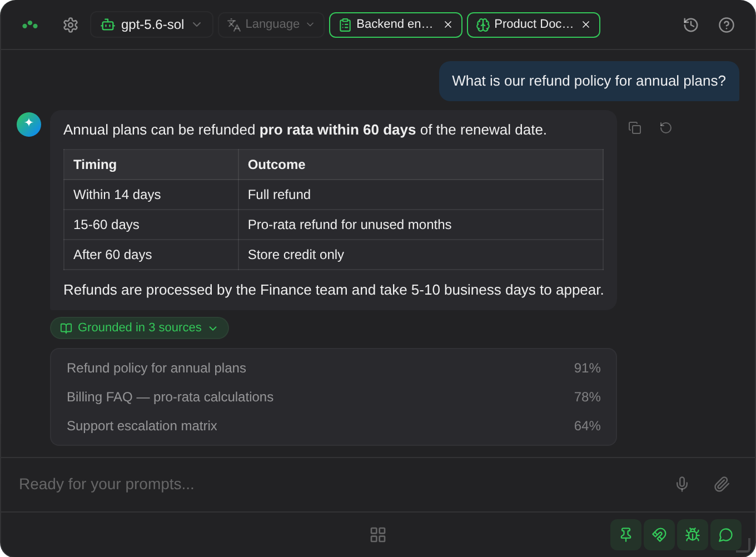
Task: Copy the assistant's response
Action: point(635,128)
